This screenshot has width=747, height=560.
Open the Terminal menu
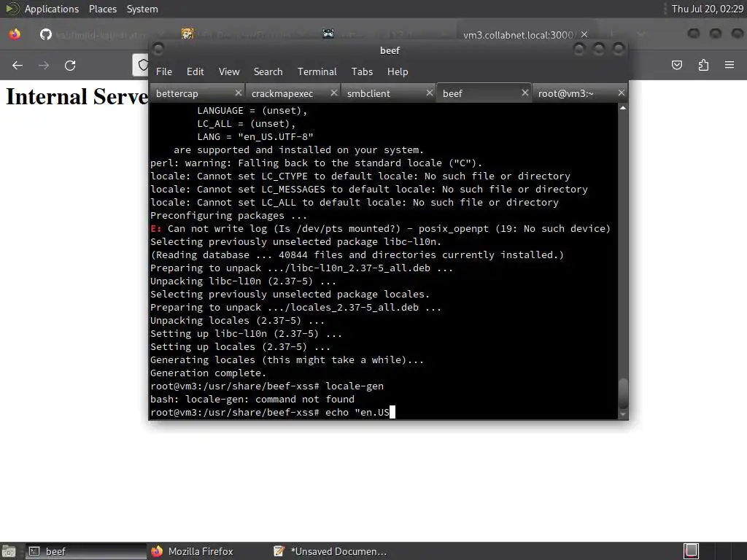(317, 71)
